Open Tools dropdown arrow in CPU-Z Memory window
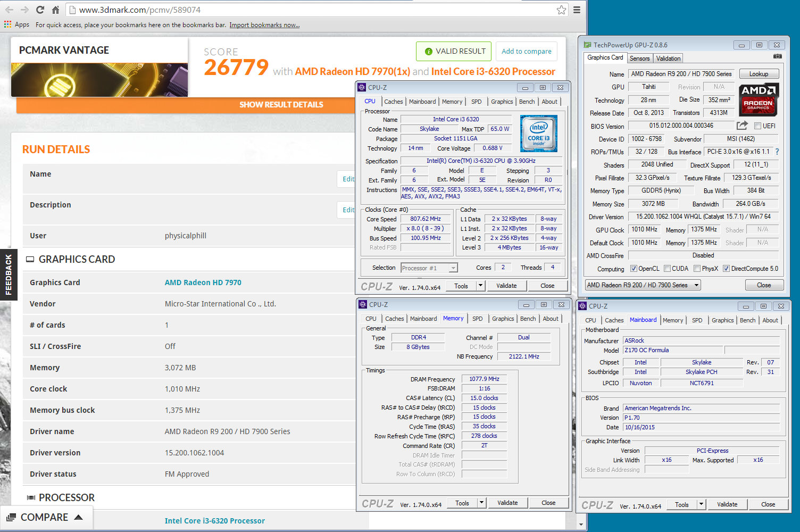The image size is (800, 532). point(481,503)
